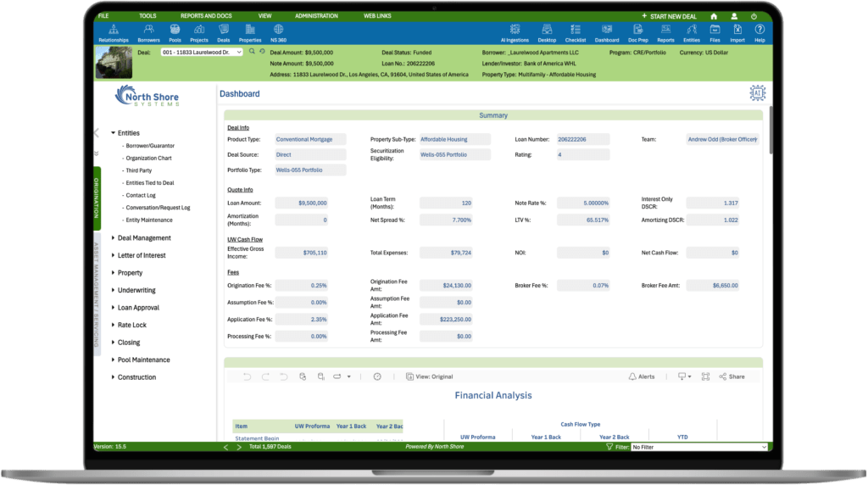Open the REPORTS AND DOCS menu

coord(206,16)
